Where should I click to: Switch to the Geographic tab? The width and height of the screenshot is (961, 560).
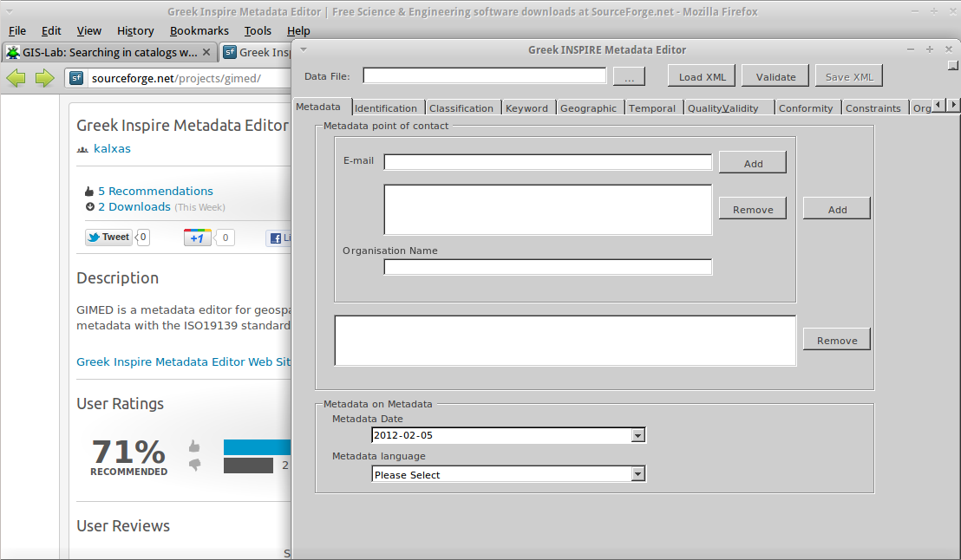click(x=588, y=107)
